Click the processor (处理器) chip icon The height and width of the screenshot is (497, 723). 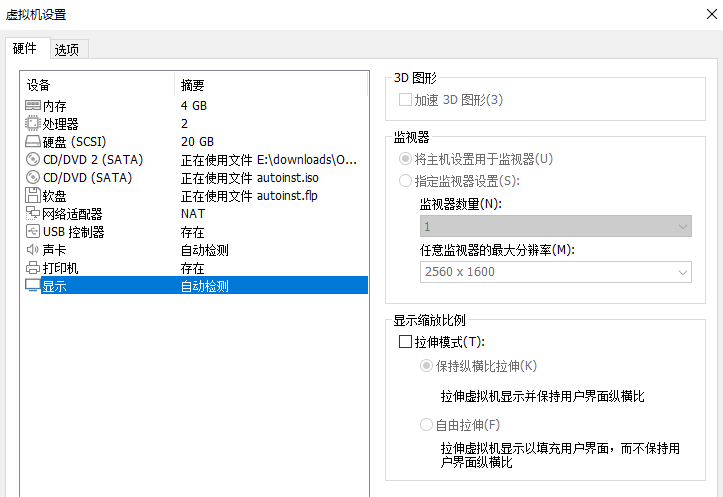point(32,124)
